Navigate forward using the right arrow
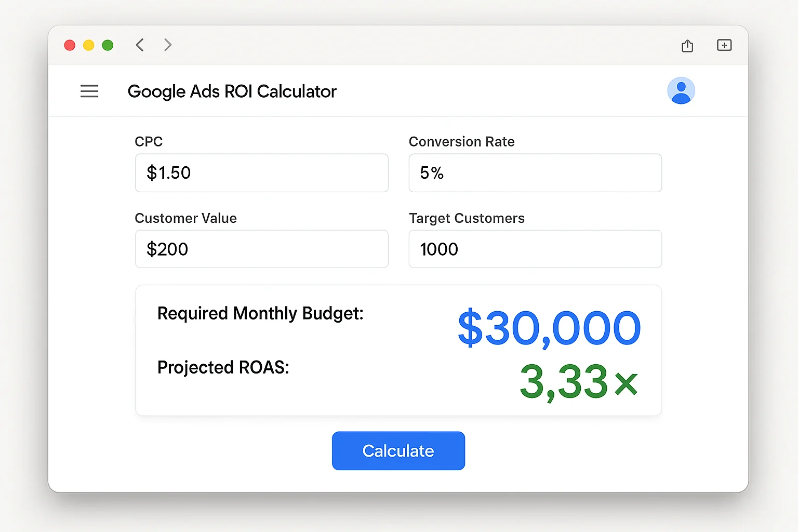798x532 pixels. [x=167, y=45]
